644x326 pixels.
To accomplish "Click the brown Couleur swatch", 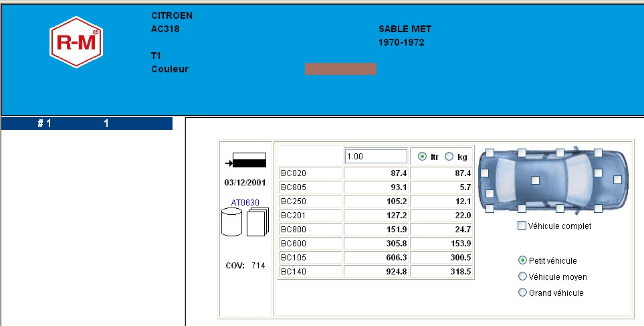I will (x=340, y=69).
